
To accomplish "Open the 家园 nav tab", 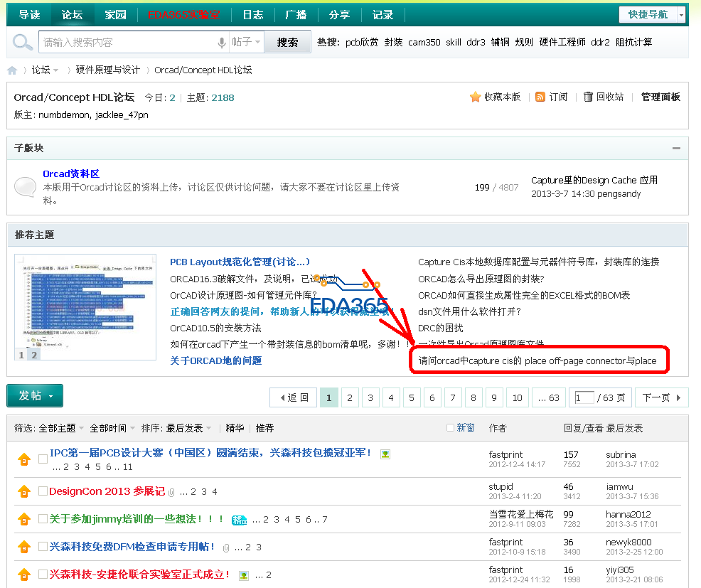I will coord(115,15).
